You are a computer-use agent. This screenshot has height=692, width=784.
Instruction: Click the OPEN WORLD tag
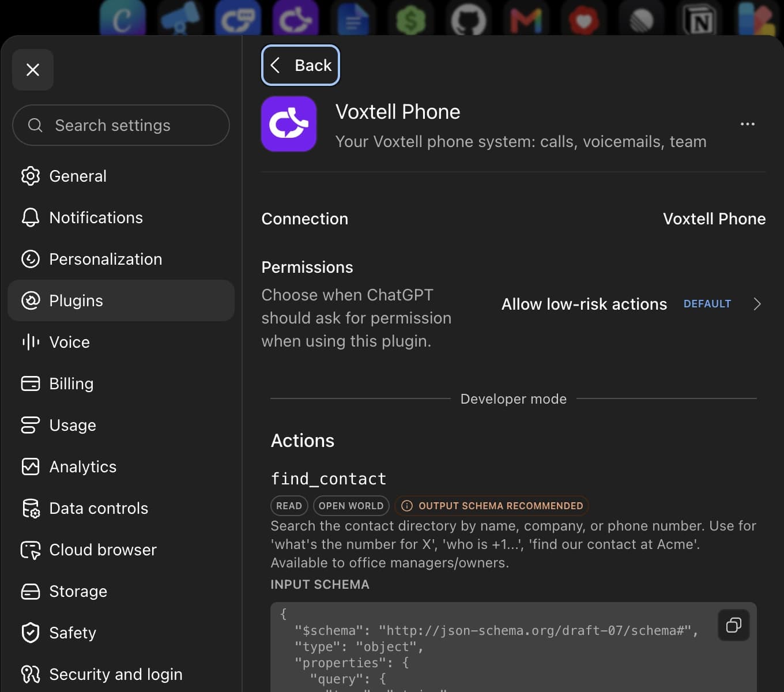click(x=351, y=506)
